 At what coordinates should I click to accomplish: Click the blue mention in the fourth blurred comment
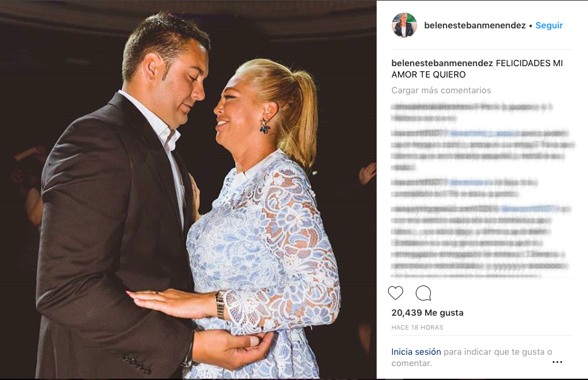pos(528,209)
